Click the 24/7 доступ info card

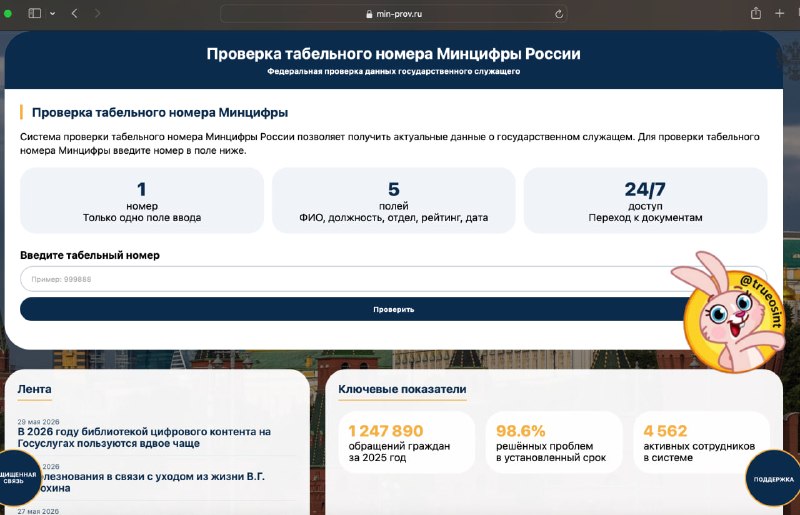click(645, 201)
